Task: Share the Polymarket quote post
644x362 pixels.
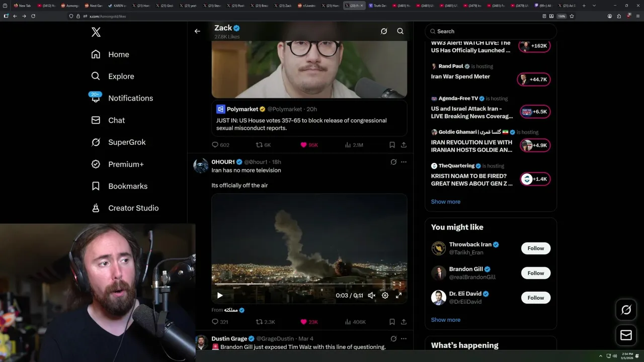Action: pos(404,145)
